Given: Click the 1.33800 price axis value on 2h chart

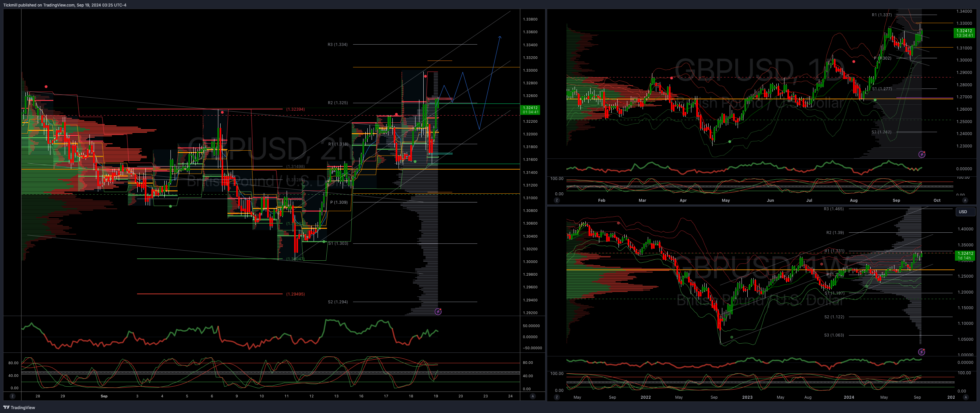Looking at the screenshot, I should tap(530, 19).
